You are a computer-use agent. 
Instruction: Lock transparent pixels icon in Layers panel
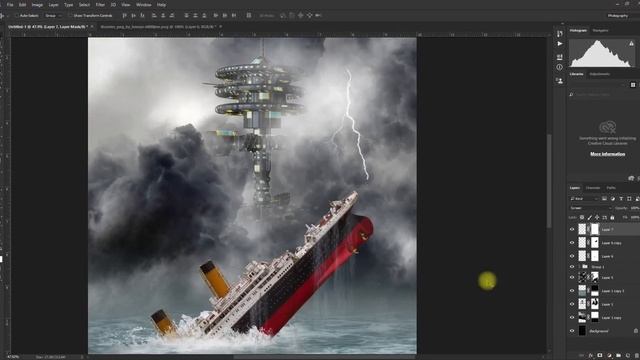(x=582, y=218)
